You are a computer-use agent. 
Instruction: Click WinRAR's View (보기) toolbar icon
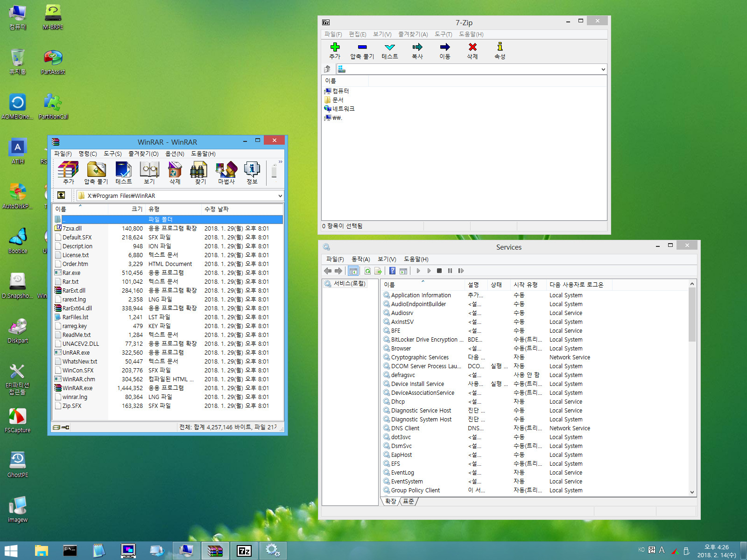[x=149, y=173]
